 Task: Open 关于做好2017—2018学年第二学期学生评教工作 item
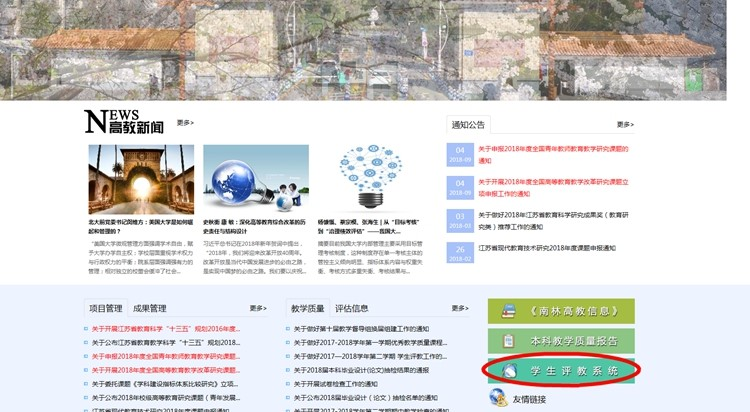(370, 356)
